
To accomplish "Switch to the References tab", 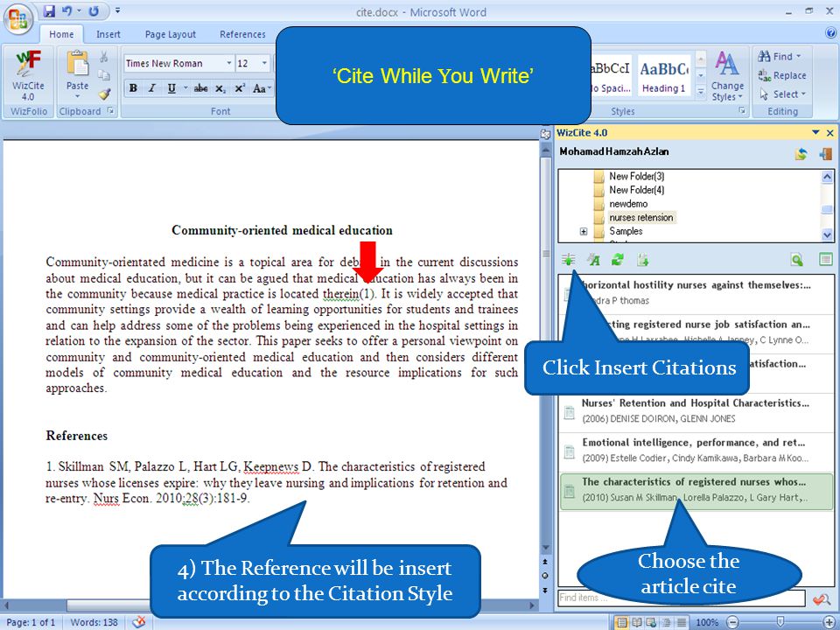I will (x=242, y=34).
